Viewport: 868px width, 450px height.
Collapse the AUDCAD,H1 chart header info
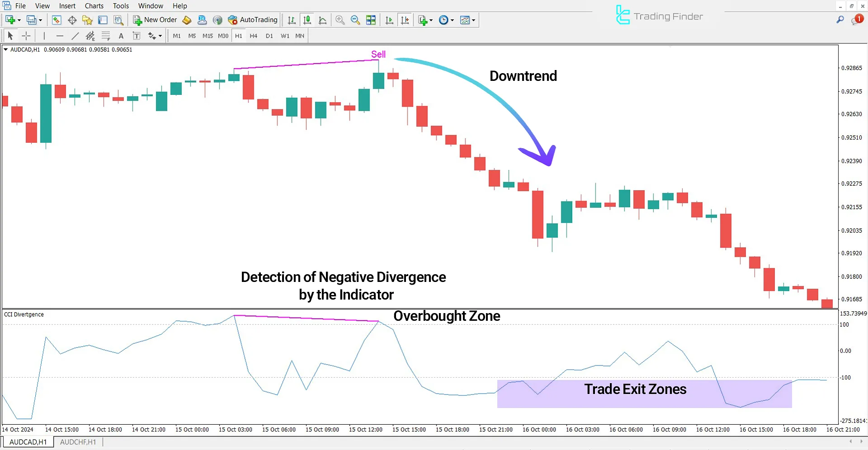click(x=5, y=50)
